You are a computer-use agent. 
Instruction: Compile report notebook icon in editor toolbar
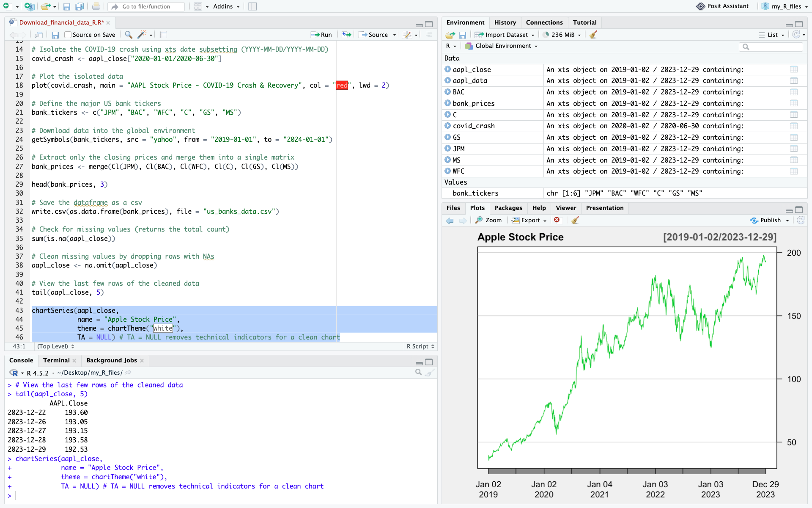click(x=164, y=35)
